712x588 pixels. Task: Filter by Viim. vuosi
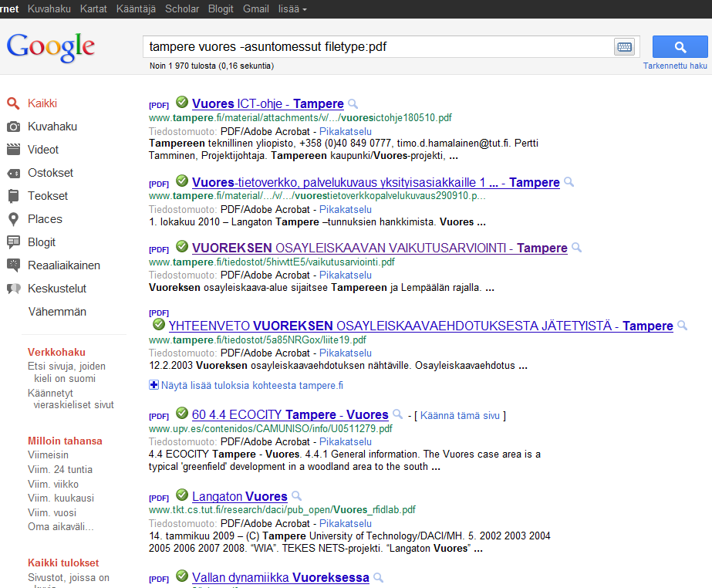point(52,512)
